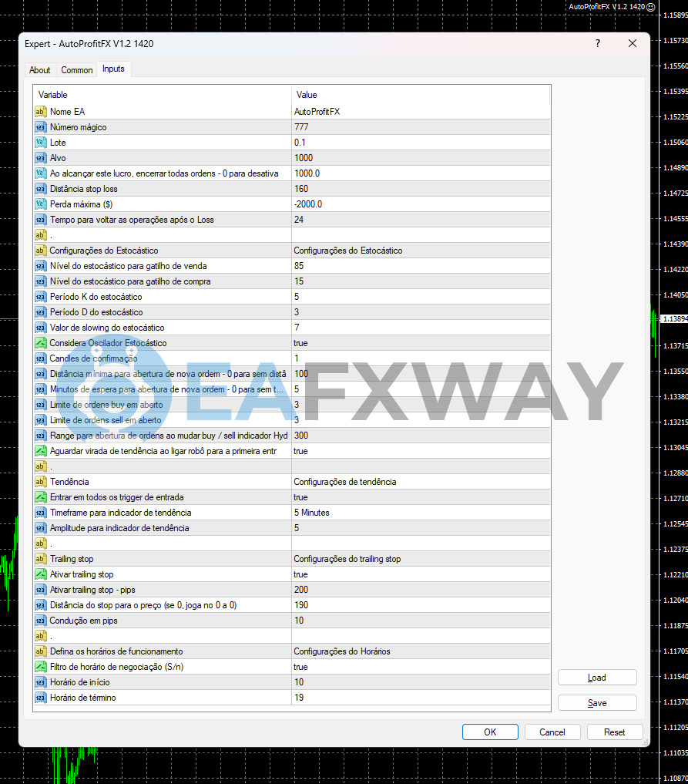
Task: Toggle Filtro de horário de negociação value
Action: point(420,667)
